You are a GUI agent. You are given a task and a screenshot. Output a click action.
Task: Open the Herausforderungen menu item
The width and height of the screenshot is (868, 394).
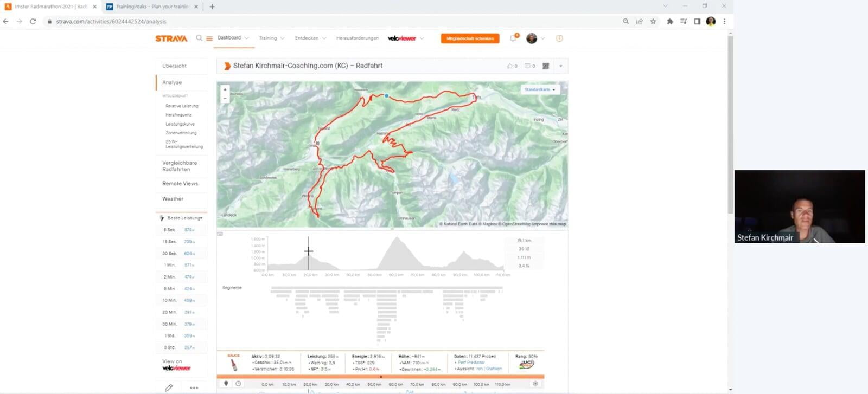pos(358,38)
